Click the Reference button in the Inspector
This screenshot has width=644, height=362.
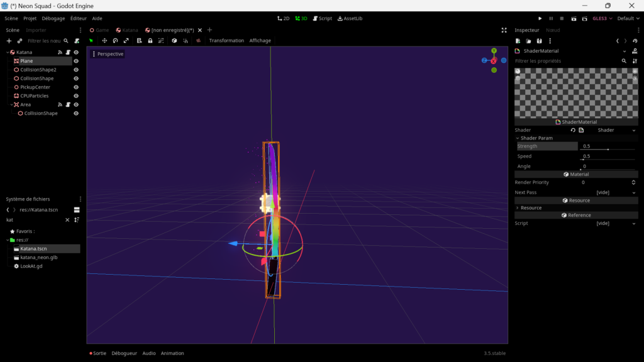coord(575,214)
